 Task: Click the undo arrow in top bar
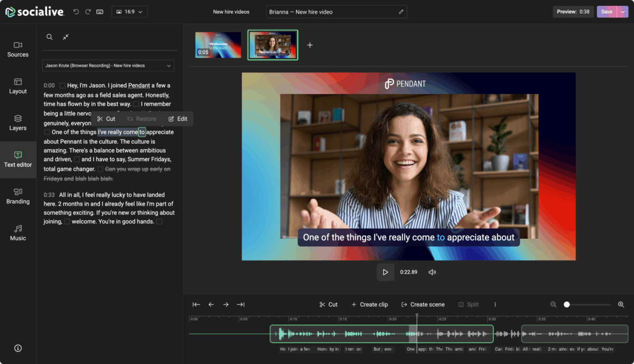76,12
